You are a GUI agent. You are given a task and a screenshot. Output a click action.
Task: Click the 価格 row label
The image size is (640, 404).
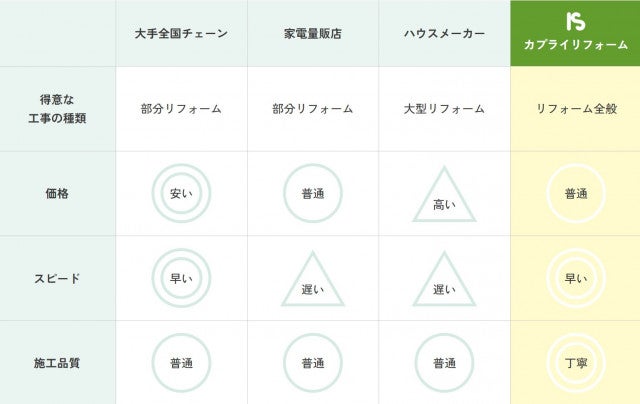point(57,193)
